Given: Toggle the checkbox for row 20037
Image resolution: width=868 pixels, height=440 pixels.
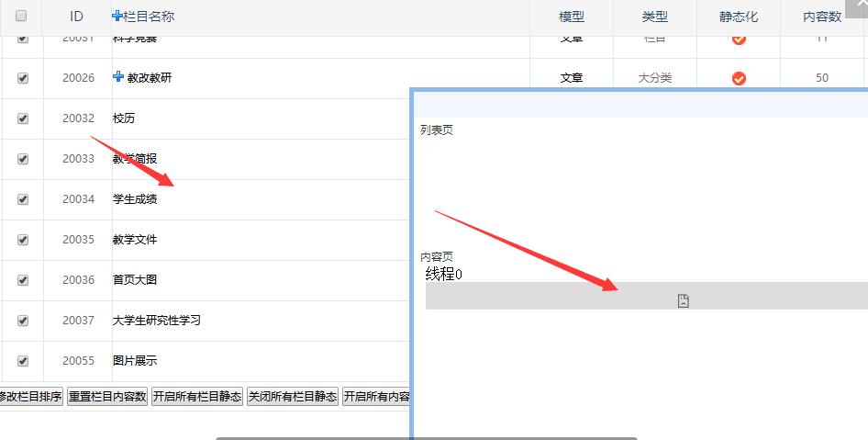Looking at the screenshot, I should [23, 321].
